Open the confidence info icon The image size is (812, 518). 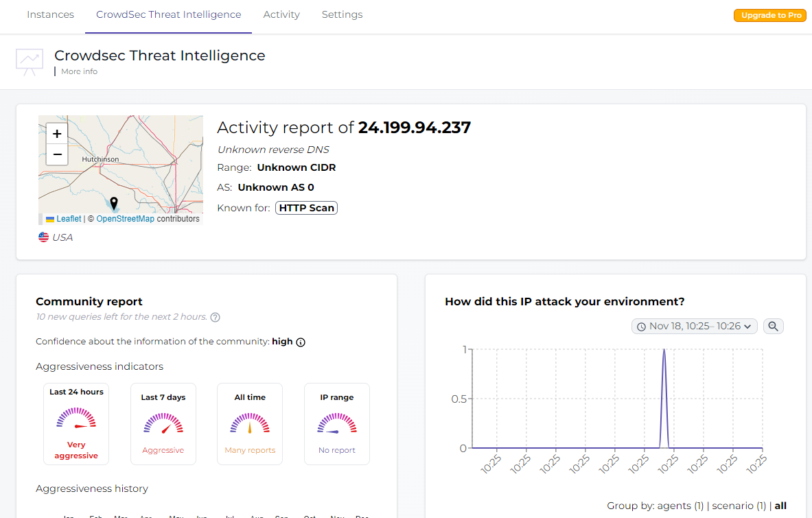point(300,342)
